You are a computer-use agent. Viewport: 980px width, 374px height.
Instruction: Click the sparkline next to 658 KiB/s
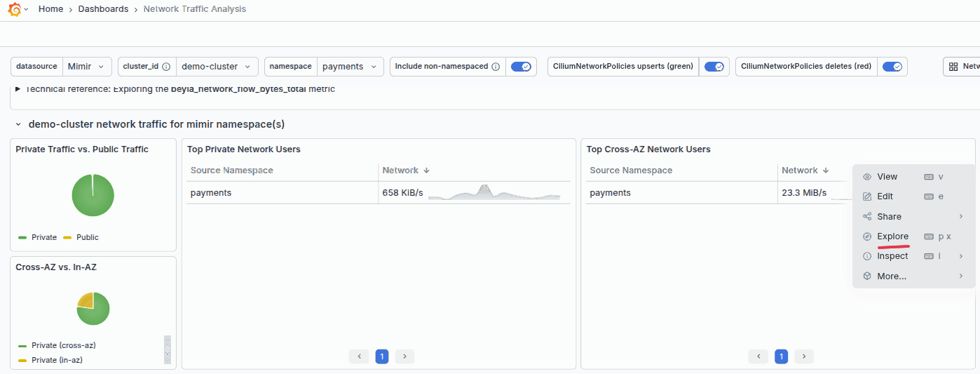pos(494,192)
